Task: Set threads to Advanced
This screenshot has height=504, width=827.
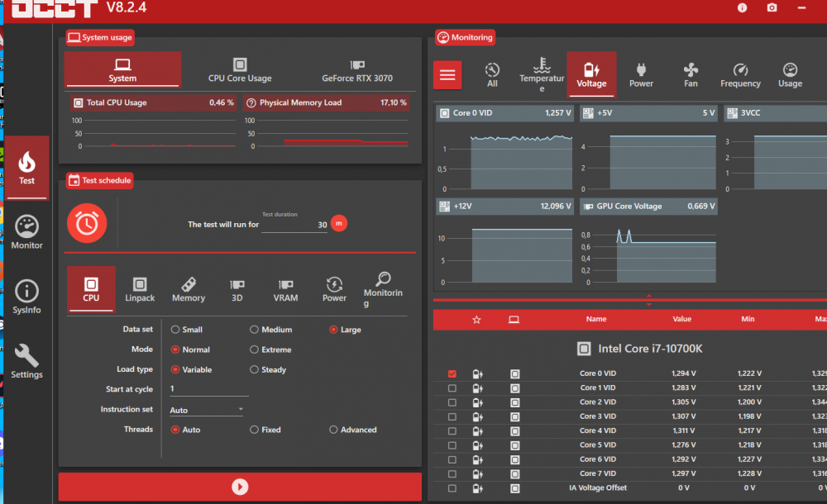Action: click(353, 430)
